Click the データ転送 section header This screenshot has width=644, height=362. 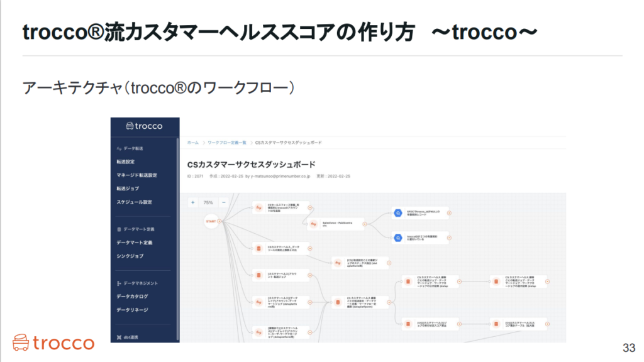point(130,148)
